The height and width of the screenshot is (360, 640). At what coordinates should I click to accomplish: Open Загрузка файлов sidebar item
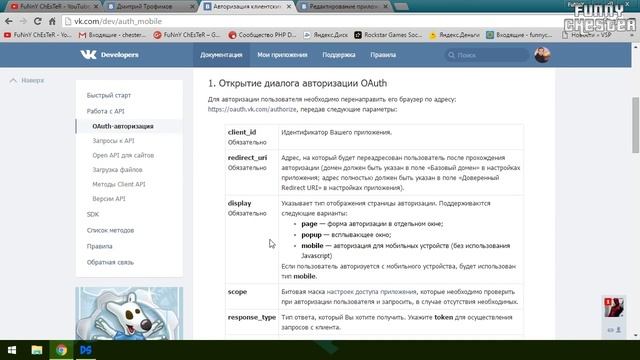click(x=117, y=170)
